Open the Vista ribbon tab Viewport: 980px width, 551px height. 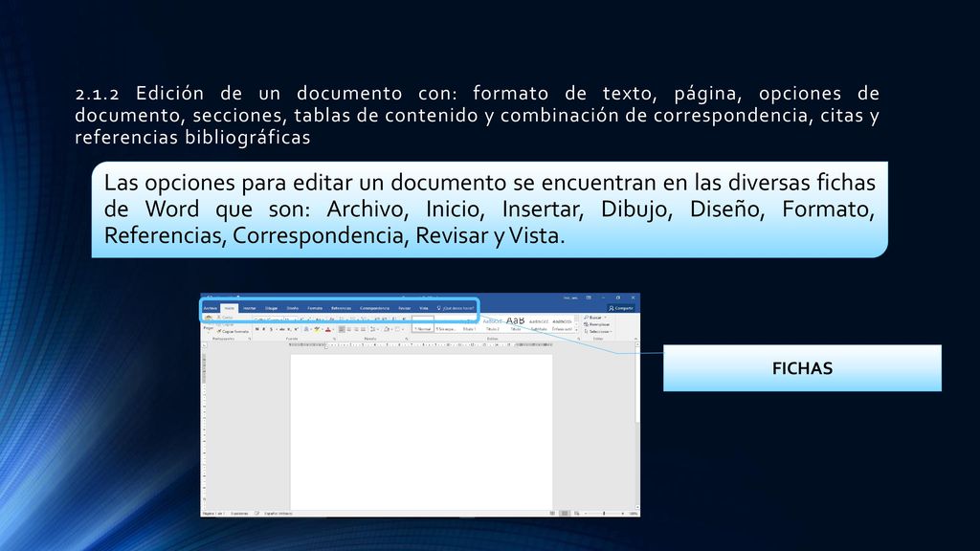tap(424, 308)
